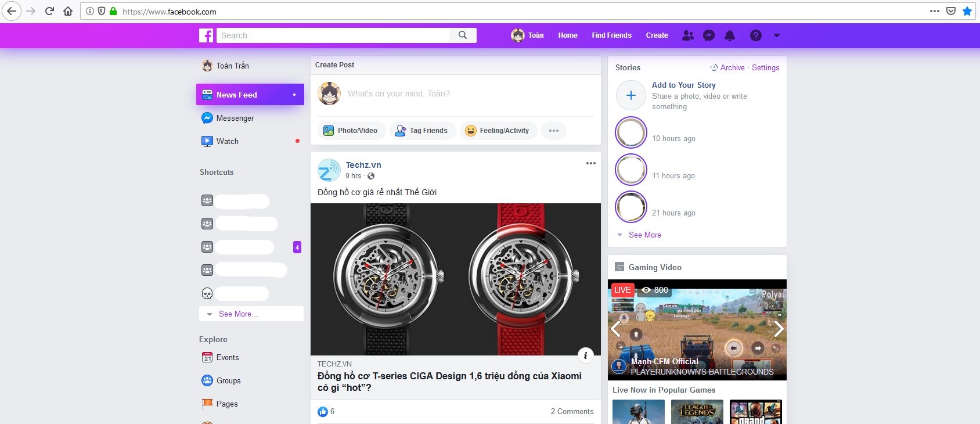Go to previous gaming video arrow
Screen dimensions: 980x424
616,329
